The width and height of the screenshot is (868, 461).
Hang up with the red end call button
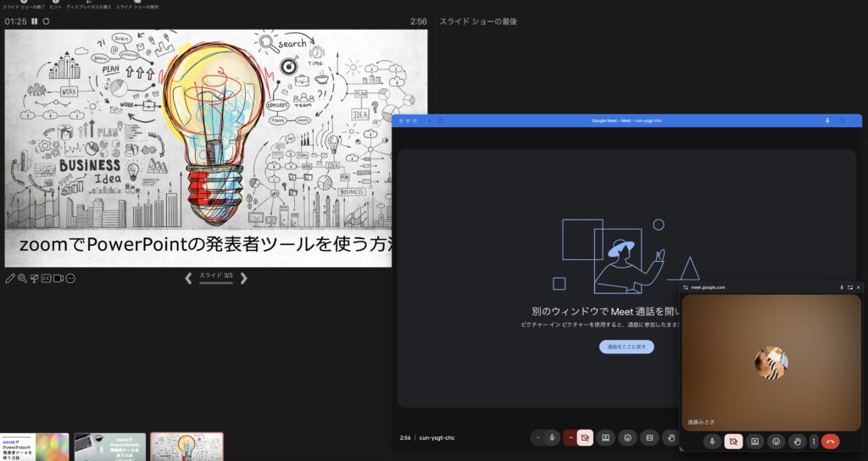[x=830, y=442]
